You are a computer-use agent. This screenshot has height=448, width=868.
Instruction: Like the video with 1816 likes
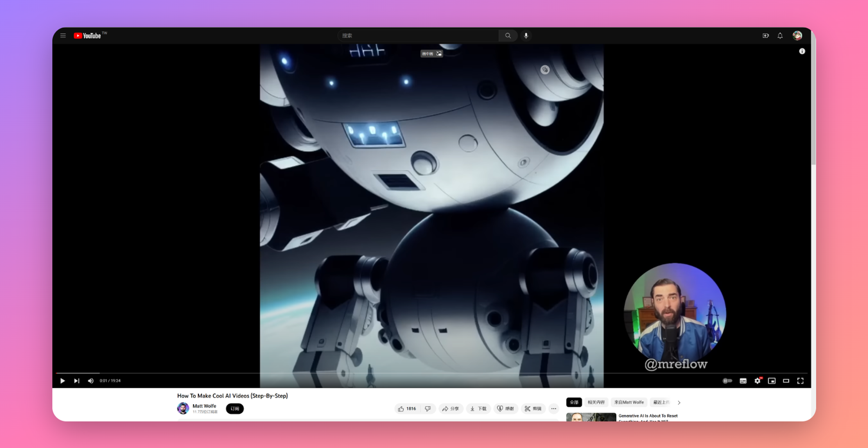[x=407, y=408]
